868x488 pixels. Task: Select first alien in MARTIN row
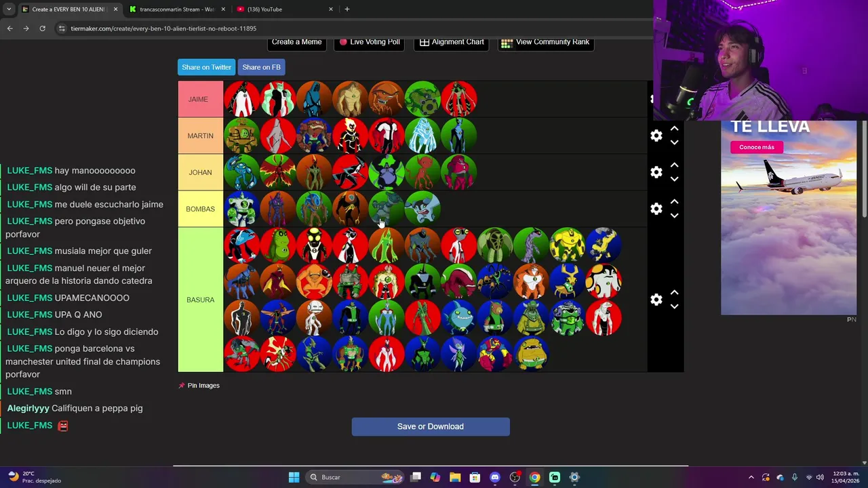click(x=242, y=136)
